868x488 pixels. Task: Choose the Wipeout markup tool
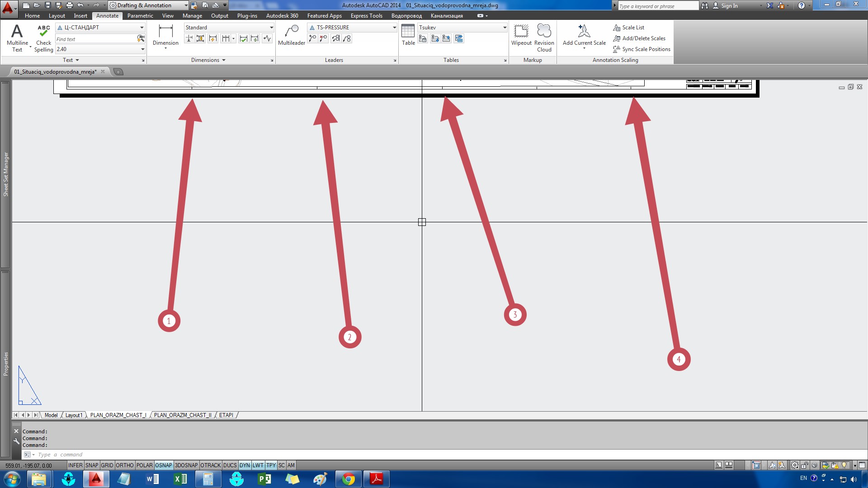point(521,35)
